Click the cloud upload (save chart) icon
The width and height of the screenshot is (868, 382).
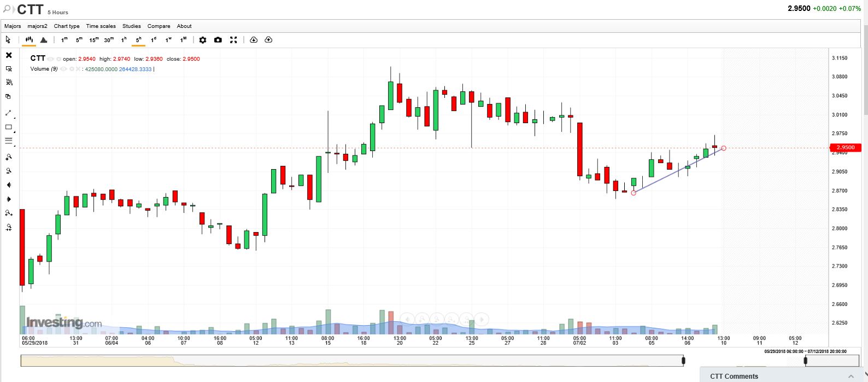tap(268, 40)
